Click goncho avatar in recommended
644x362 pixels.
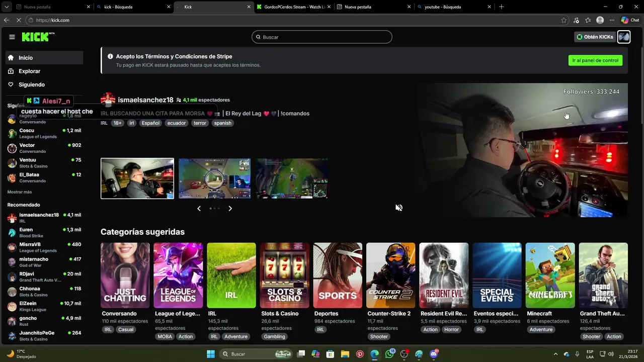point(12,321)
